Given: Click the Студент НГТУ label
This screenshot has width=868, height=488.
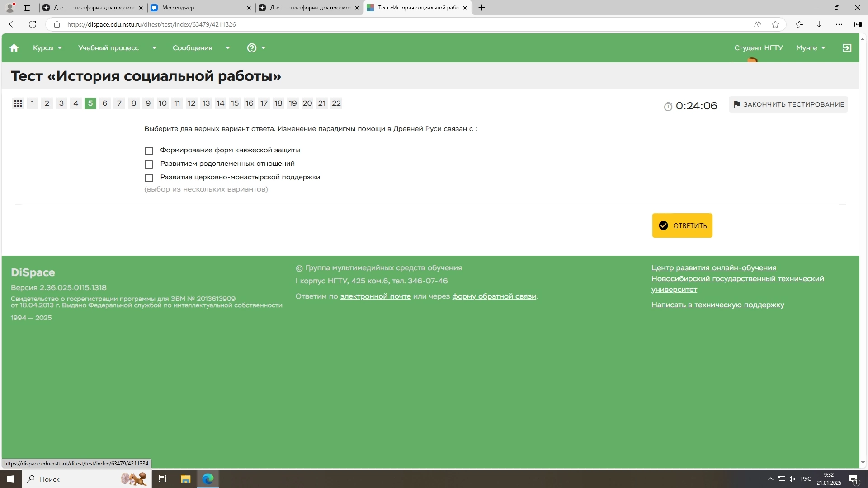Looking at the screenshot, I should (x=759, y=48).
